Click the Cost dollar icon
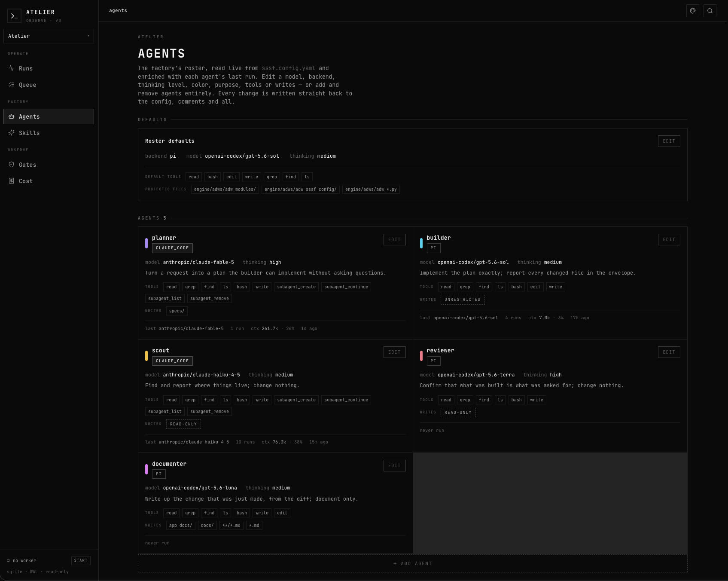Image resolution: width=728 pixels, height=581 pixels. pos(12,181)
